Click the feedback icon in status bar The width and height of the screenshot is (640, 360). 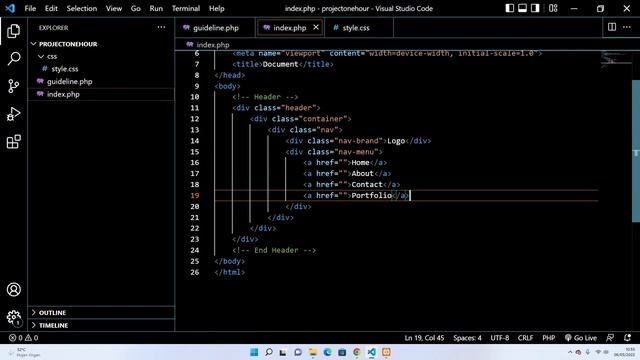[610, 338]
